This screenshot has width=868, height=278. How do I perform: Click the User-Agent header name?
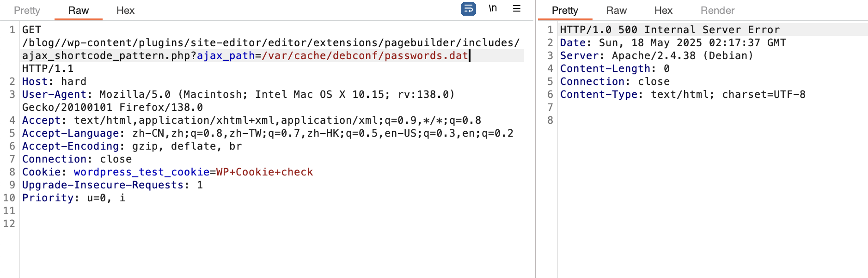(55, 94)
